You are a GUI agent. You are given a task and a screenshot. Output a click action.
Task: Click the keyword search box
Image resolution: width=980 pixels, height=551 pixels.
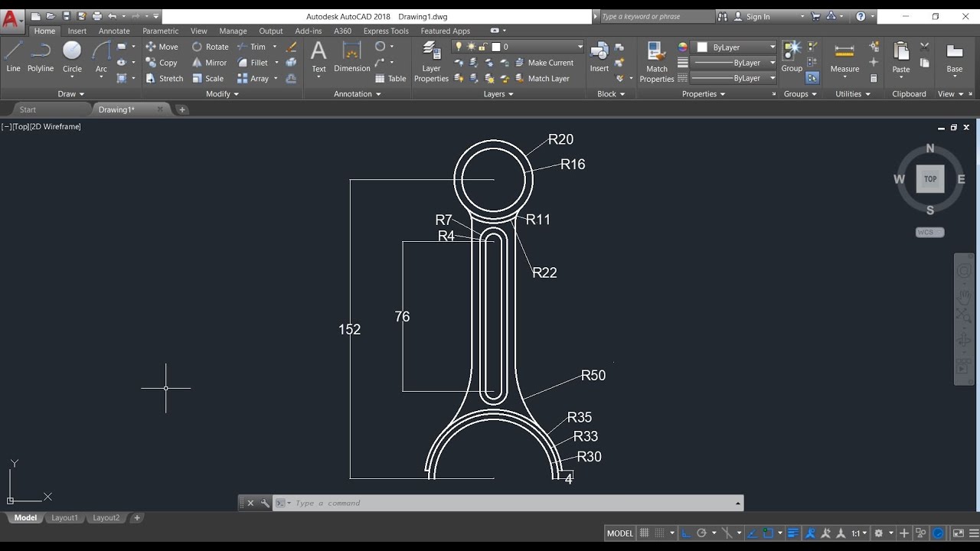(x=657, y=16)
